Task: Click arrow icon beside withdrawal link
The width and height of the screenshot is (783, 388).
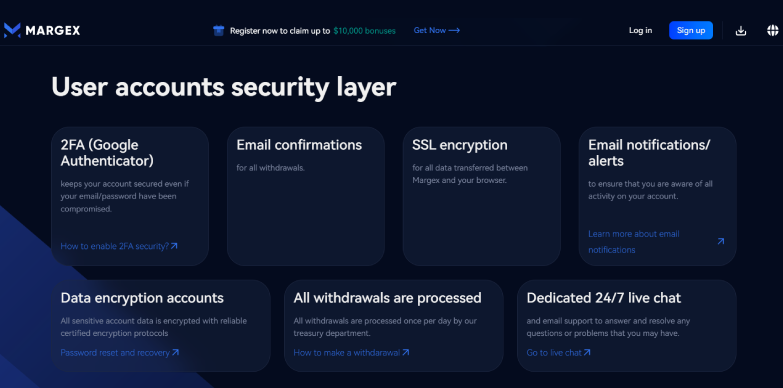Action: [405, 353]
